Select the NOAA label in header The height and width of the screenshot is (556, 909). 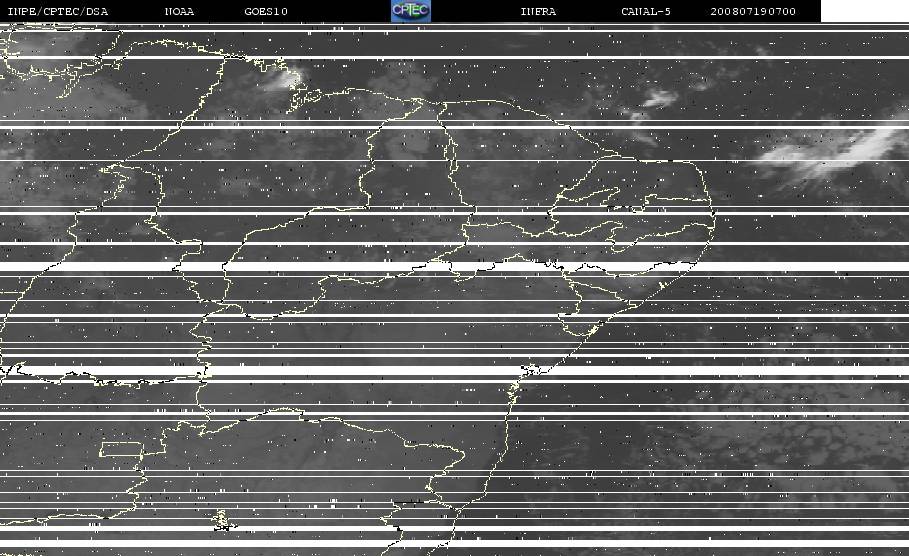[x=179, y=11]
